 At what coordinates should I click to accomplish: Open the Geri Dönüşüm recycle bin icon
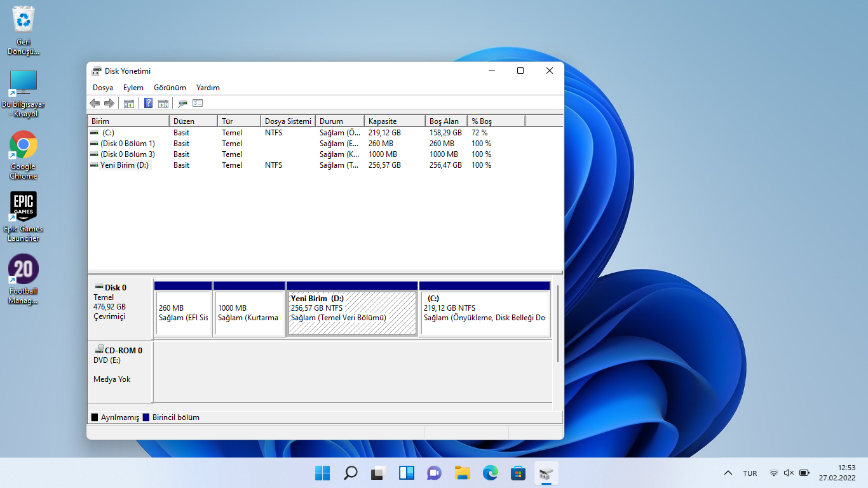point(24,30)
